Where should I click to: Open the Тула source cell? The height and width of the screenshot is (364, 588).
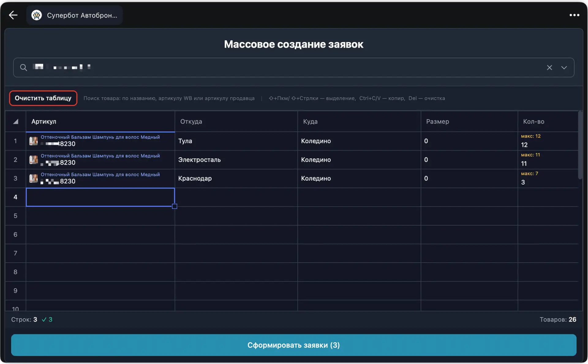pyautogui.click(x=236, y=141)
